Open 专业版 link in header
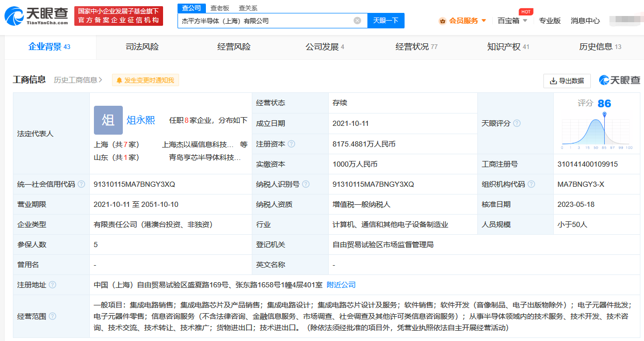 tap(550, 21)
